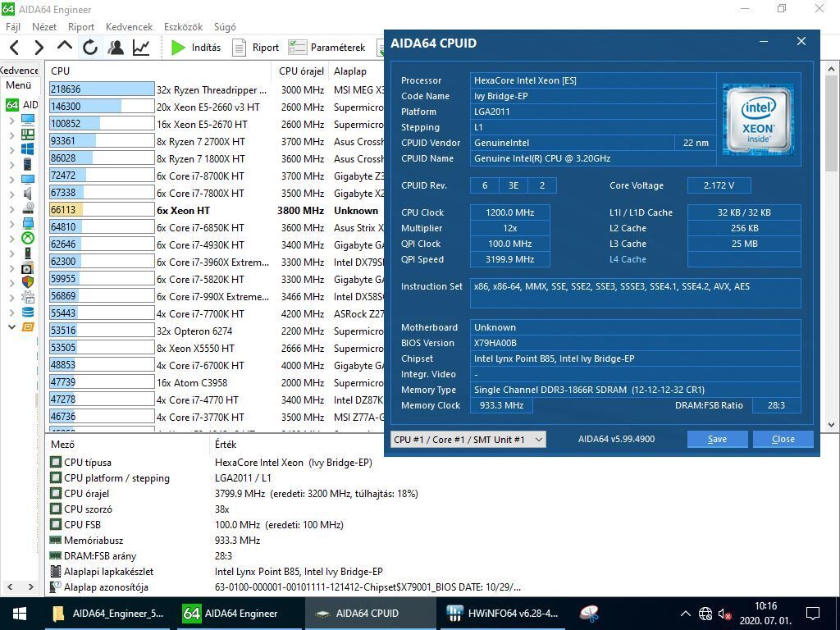Click the CPU column header

point(160,71)
